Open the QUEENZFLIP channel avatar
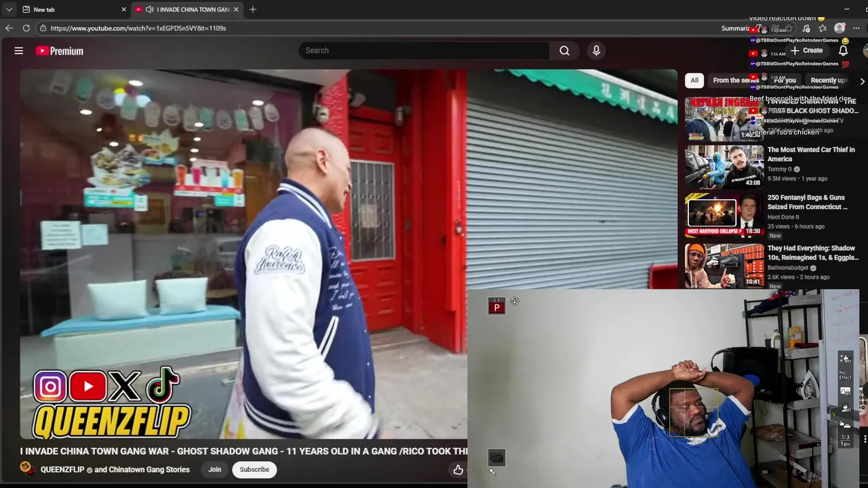Image resolution: width=868 pixels, height=488 pixels. [27, 469]
